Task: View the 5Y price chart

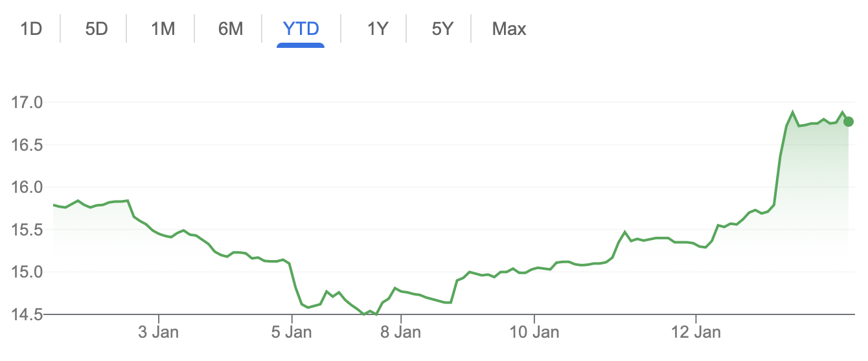Action: [442, 28]
